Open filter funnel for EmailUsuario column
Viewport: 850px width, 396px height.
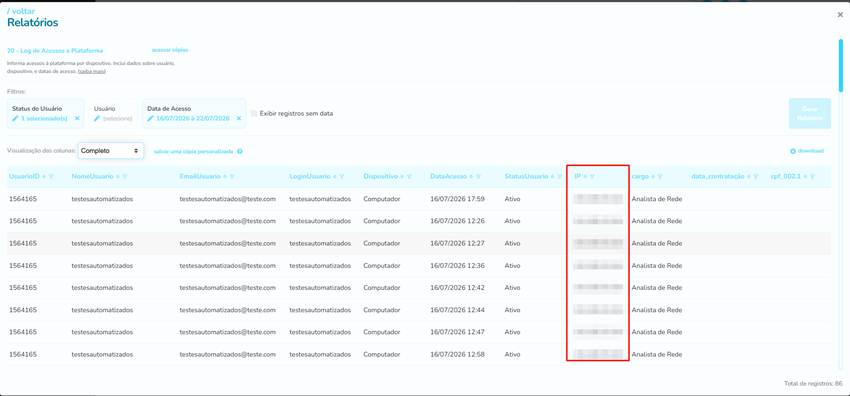(232, 177)
